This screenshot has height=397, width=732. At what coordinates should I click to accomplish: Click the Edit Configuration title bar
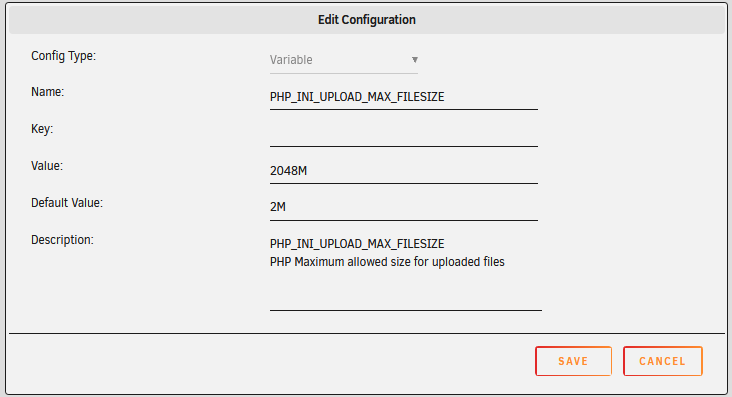pos(366,20)
